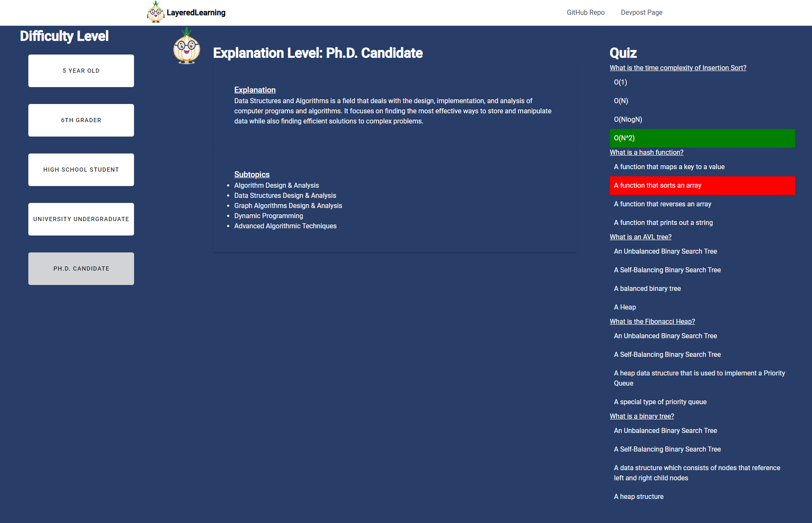Open the Devpost Page link
The width and height of the screenshot is (812, 523).
point(641,13)
